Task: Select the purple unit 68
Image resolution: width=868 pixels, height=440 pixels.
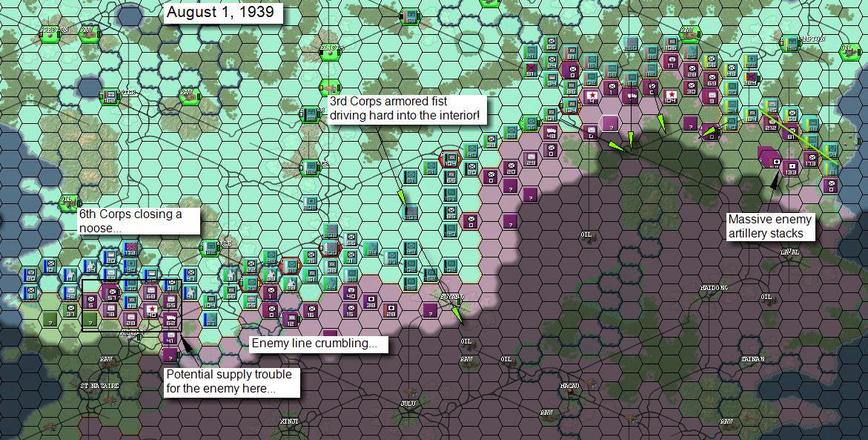Action: (x=150, y=292)
